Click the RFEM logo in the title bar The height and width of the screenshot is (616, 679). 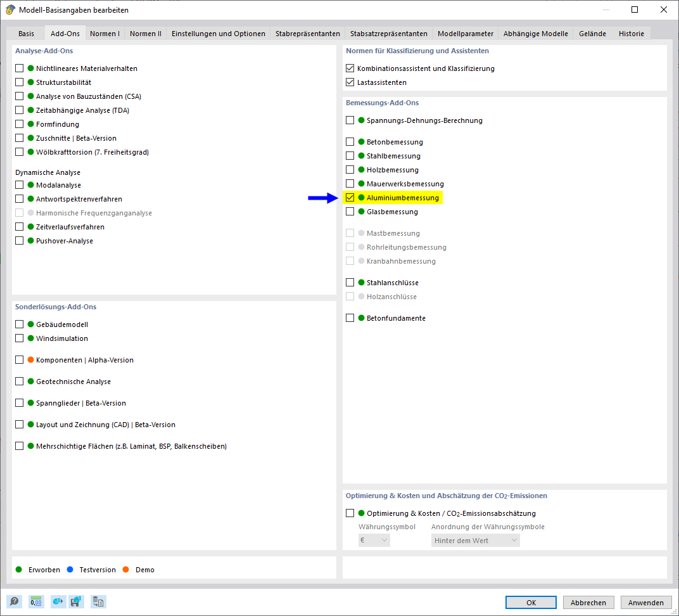click(10, 10)
